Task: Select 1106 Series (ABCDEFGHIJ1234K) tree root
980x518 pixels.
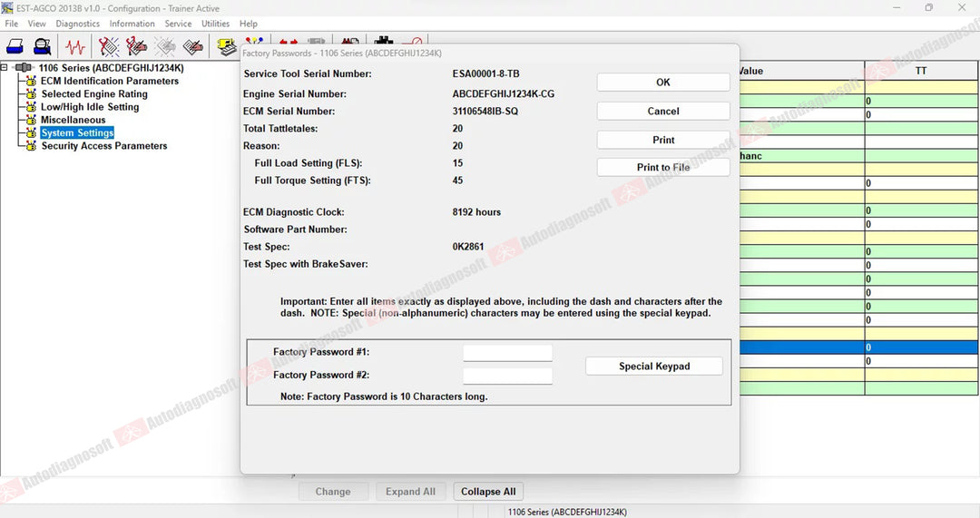Action: 112,67
